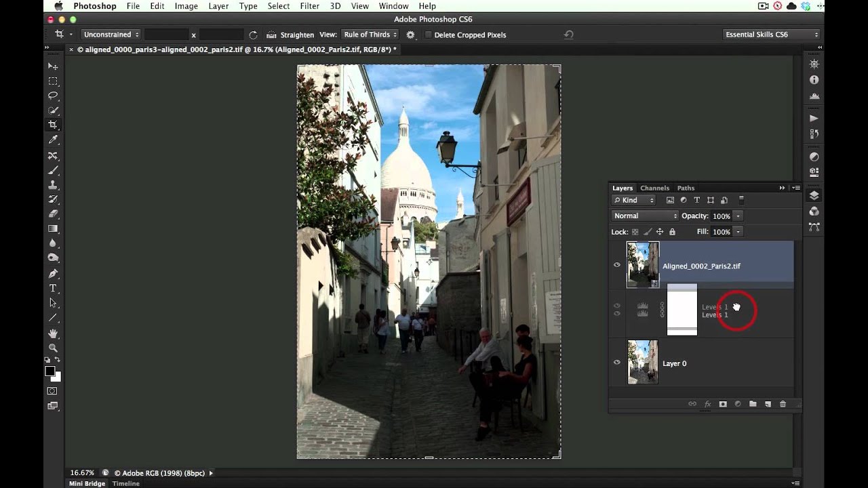Add a layer style via fx
The width and height of the screenshot is (868, 488).
click(x=708, y=404)
